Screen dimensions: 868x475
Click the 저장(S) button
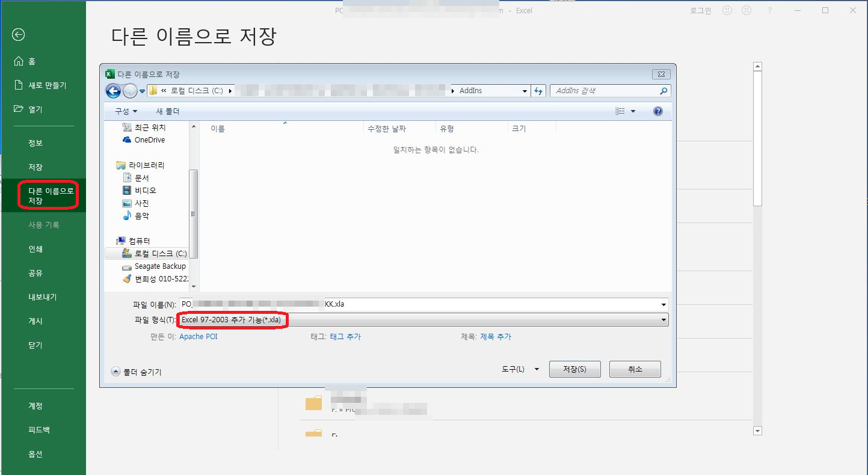(x=574, y=369)
